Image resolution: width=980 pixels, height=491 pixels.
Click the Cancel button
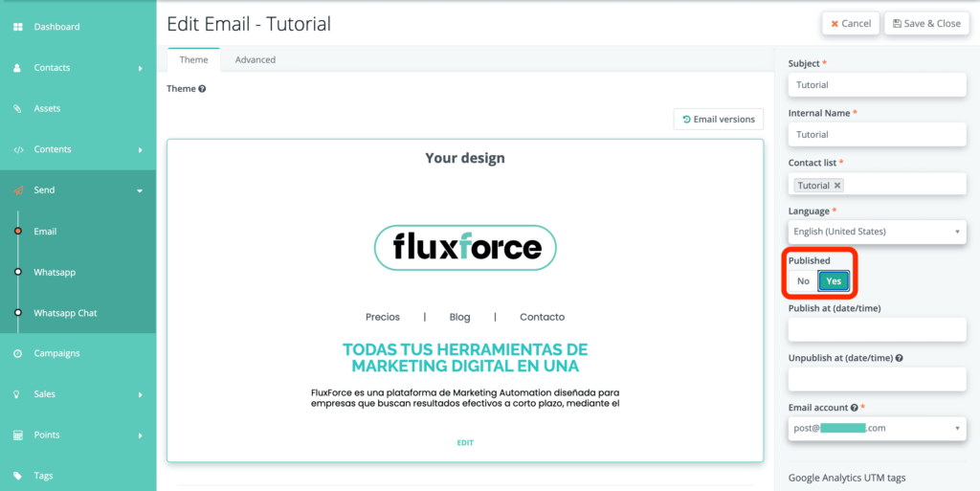pyautogui.click(x=851, y=24)
